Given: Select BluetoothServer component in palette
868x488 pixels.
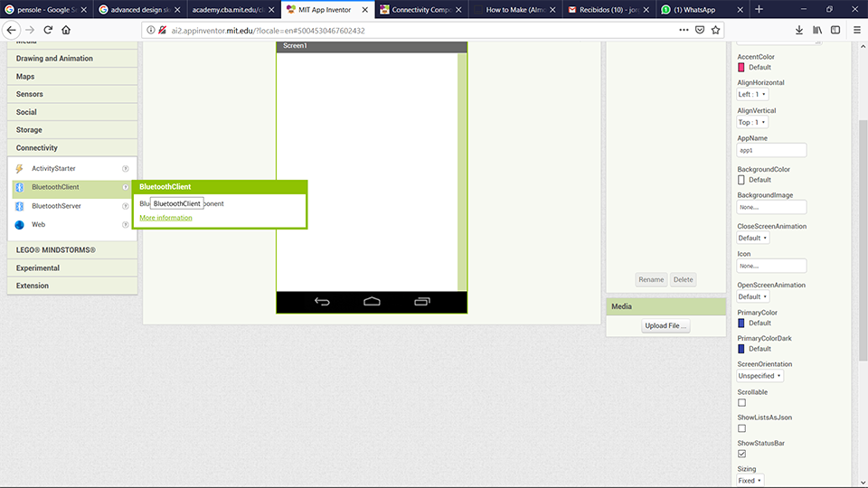Looking at the screenshot, I should coord(72,206).
